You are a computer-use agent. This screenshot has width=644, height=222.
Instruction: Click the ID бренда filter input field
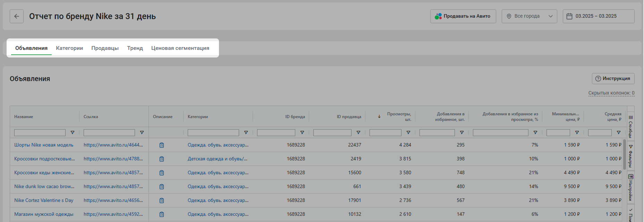pos(276,133)
